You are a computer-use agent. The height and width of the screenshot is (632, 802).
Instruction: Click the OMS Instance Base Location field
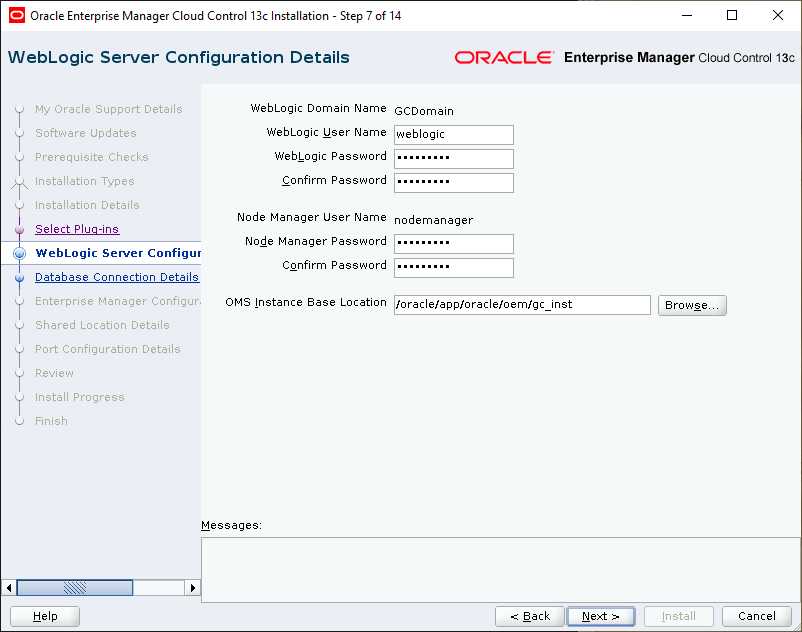point(522,305)
